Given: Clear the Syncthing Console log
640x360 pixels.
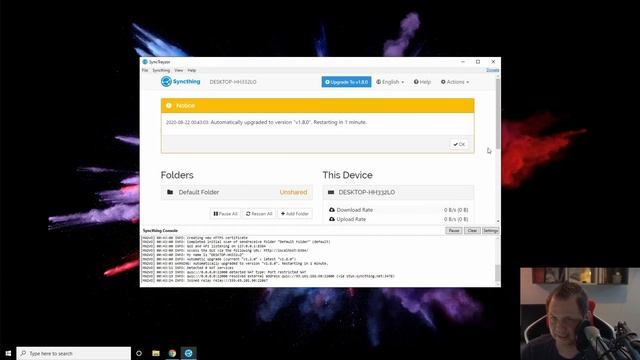Looking at the screenshot, I should [x=472, y=231].
